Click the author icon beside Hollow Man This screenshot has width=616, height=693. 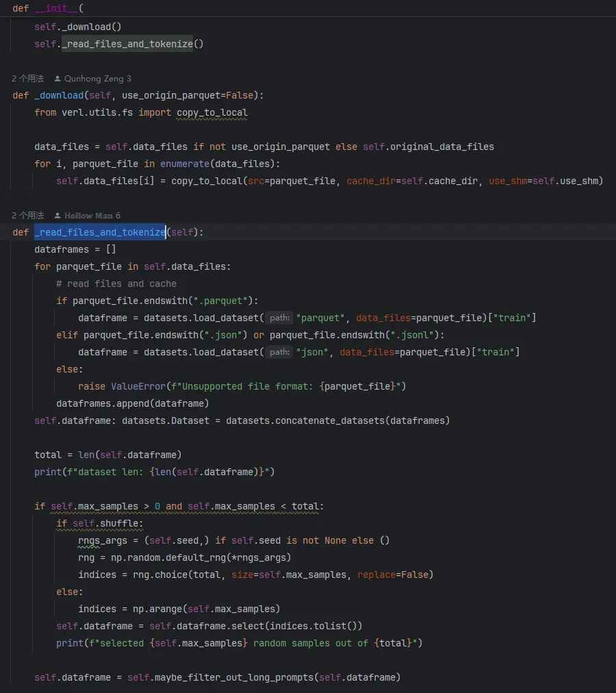pos(57,216)
